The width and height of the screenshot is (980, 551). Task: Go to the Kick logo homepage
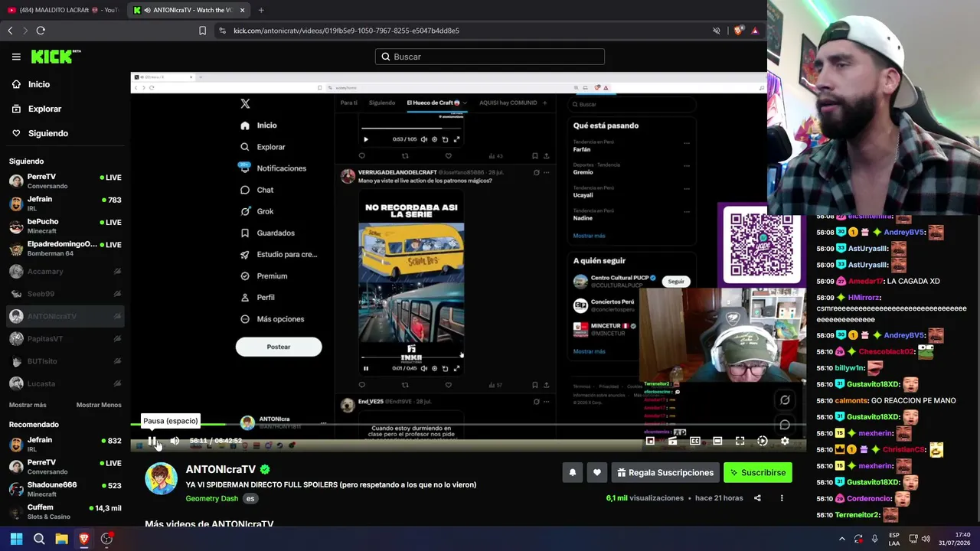[56, 57]
